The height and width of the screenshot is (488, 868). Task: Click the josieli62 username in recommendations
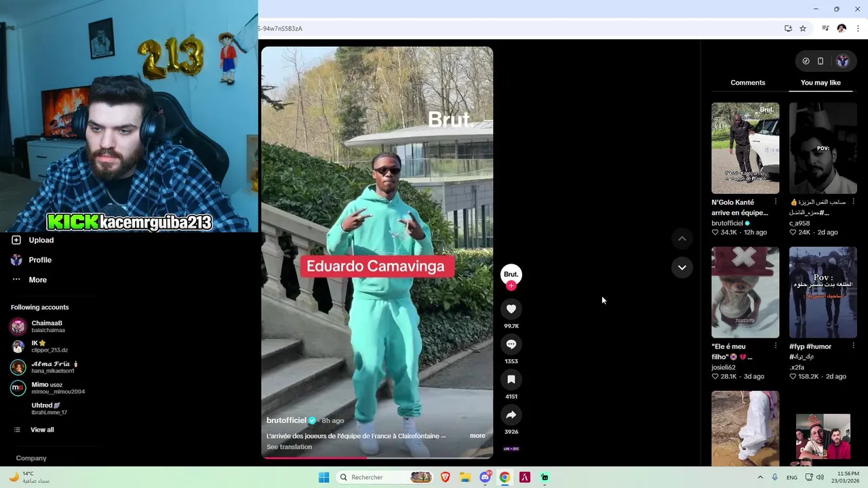pos(724,367)
